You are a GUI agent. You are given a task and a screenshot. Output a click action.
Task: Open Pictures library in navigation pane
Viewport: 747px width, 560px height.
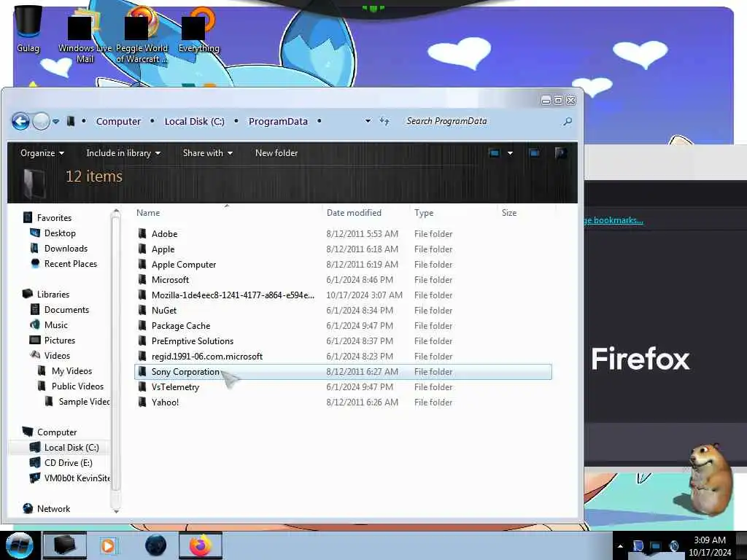click(x=60, y=340)
